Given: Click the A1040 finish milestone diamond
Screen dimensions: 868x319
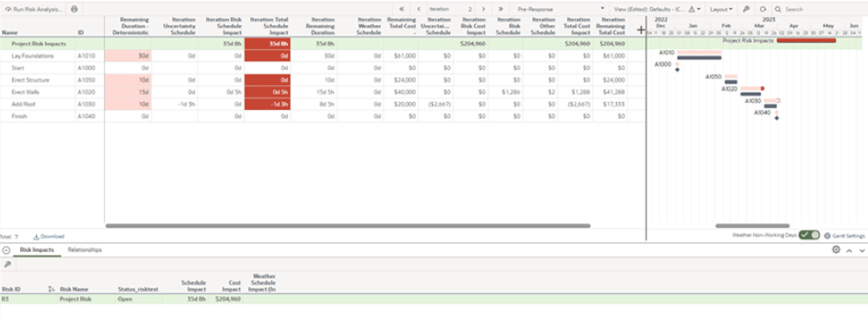Looking at the screenshot, I should 777,118.
